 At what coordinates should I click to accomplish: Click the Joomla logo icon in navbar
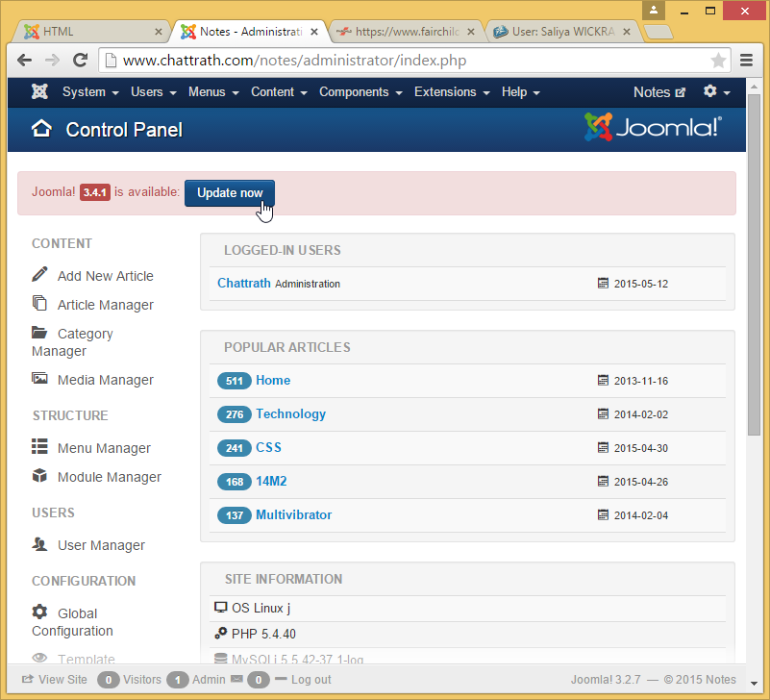pyautogui.click(x=39, y=92)
